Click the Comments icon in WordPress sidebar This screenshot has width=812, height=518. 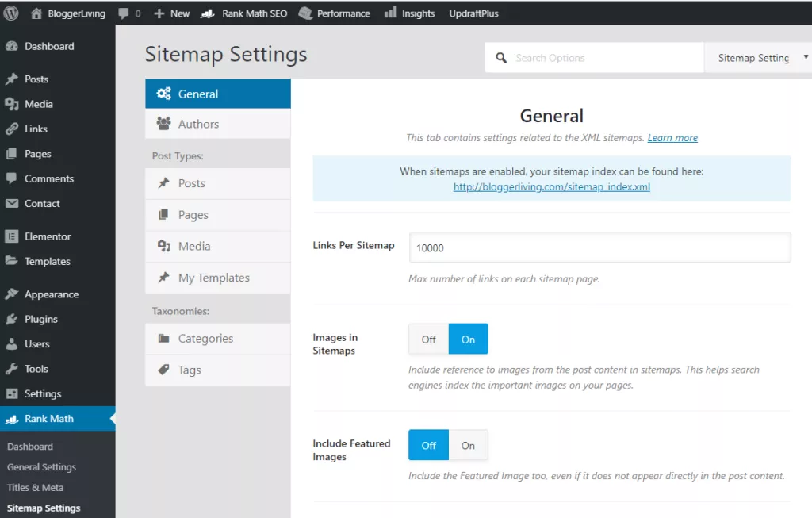pyautogui.click(x=12, y=178)
